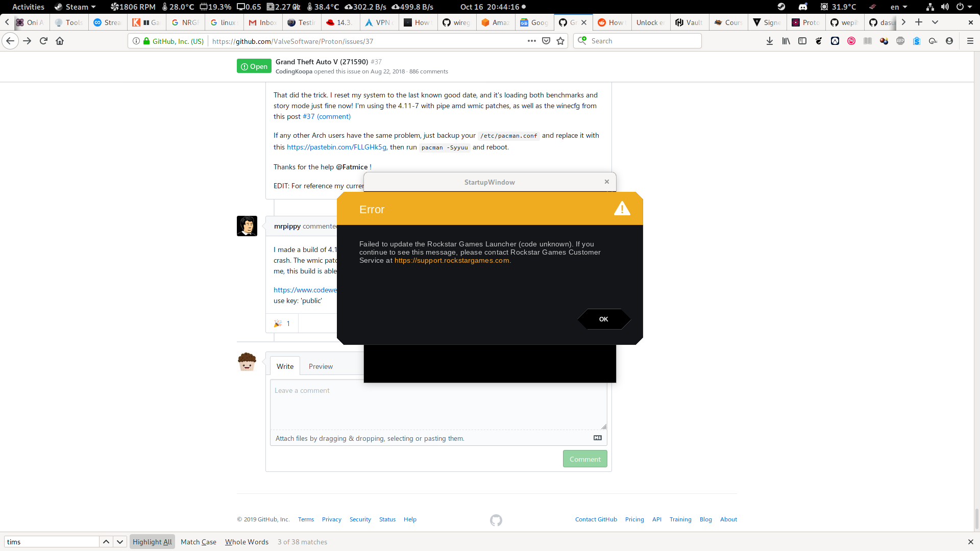980x551 pixels.
Task: Toggle Whole Words in find bar
Action: coord(247,542)
